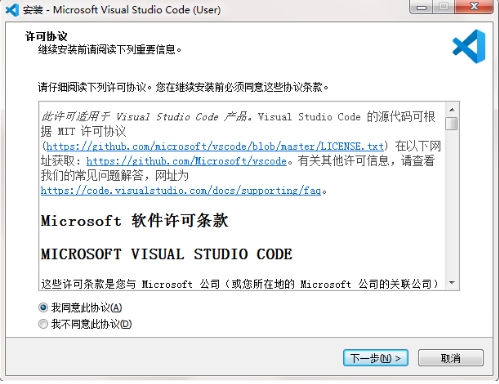This screenshot has height=384, width=499.
Task: Click the instruction line starting '请仔细阅读下列许可协议'
Action: [x=183, y=87]
